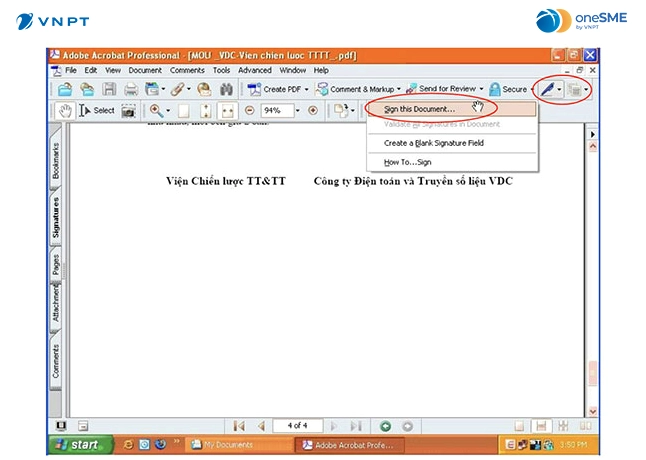Open the Comments side tab

(56, 361)
